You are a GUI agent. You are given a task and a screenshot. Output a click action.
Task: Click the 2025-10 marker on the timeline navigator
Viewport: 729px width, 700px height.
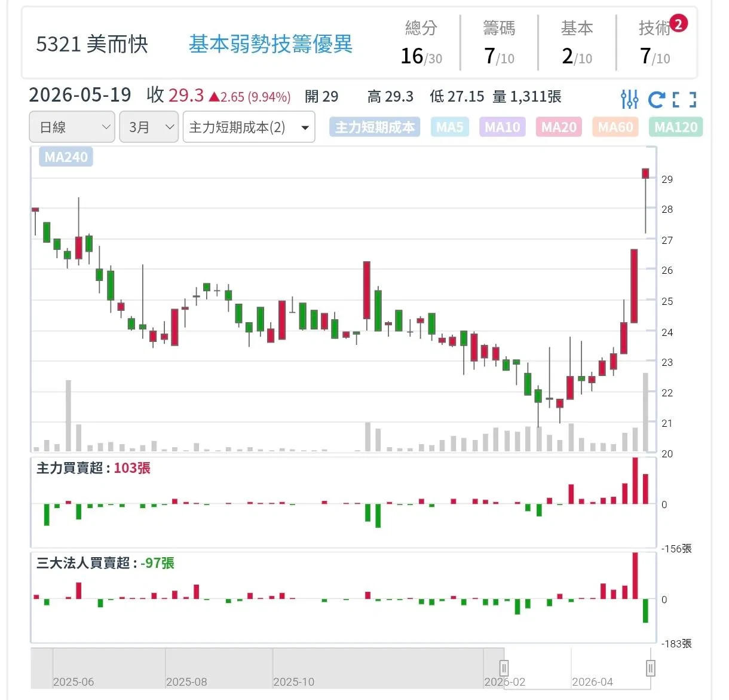click(293, 682)
